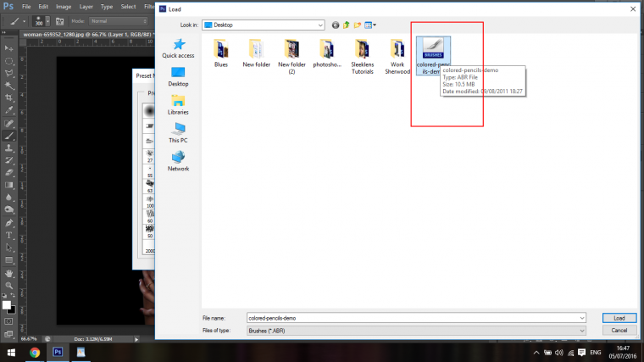Select the Lasso tool
Screen dimensions: 644x362
tap(8, 74)
